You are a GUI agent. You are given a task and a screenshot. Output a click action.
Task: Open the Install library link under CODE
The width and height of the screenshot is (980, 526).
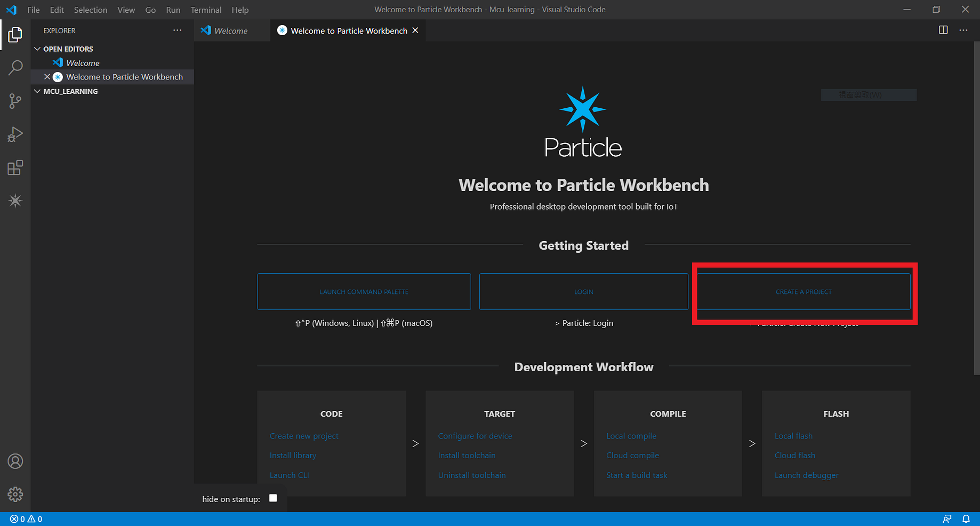pos(293,455)
